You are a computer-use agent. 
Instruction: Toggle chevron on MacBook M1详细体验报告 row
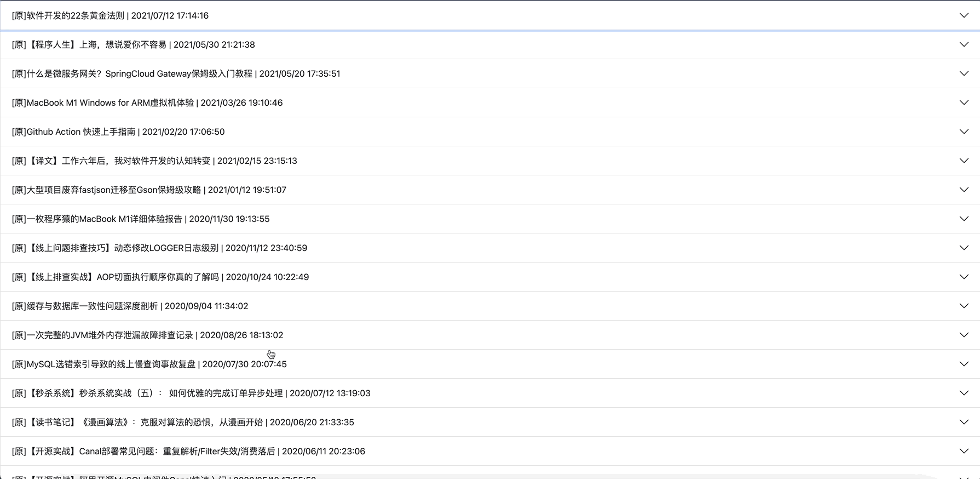coord(964,219)
